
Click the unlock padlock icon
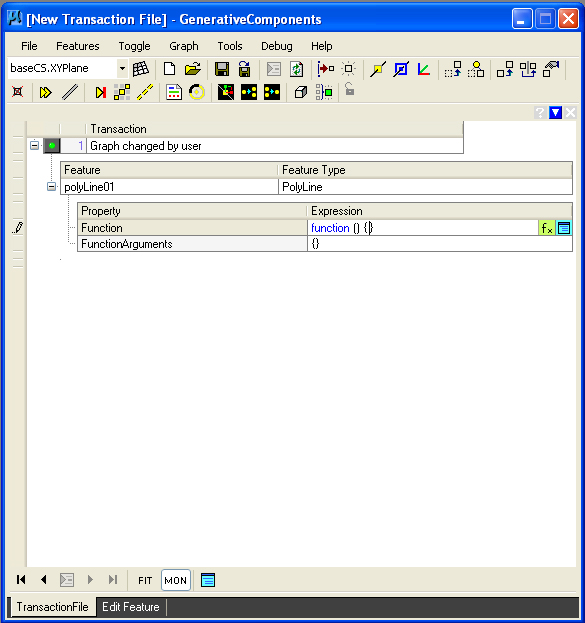click(349, 89)
